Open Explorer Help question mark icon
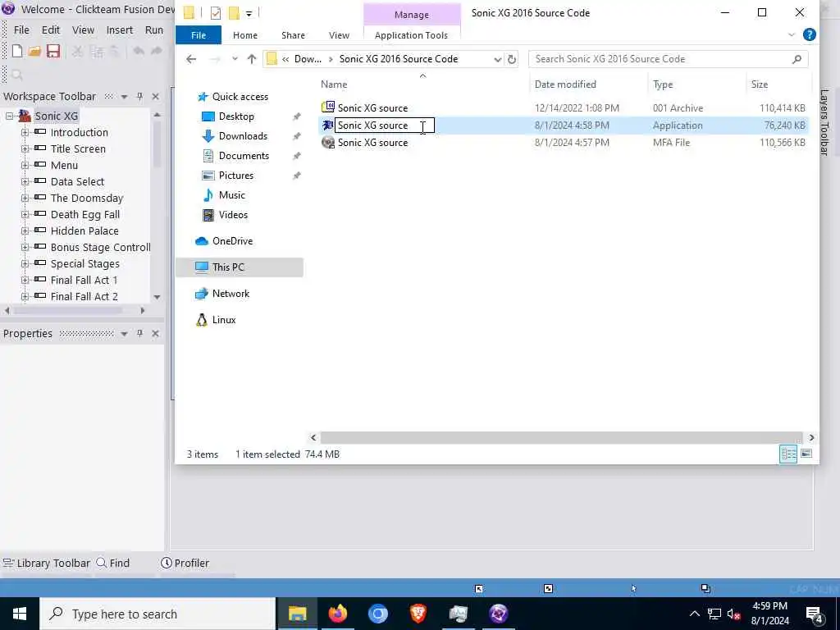This screenshot has height=630, width=840. point(809,34)
